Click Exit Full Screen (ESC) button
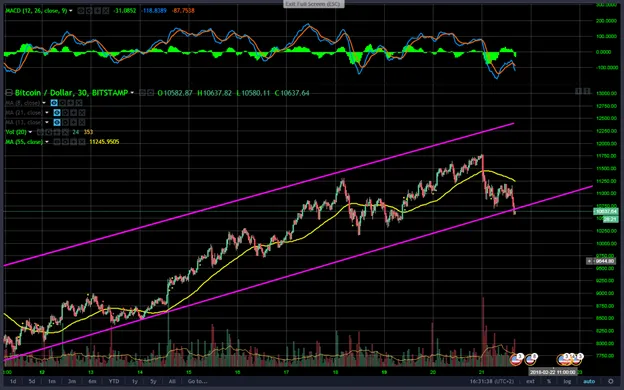The height and width of the screenshot is (390, 624). (313, 4)
